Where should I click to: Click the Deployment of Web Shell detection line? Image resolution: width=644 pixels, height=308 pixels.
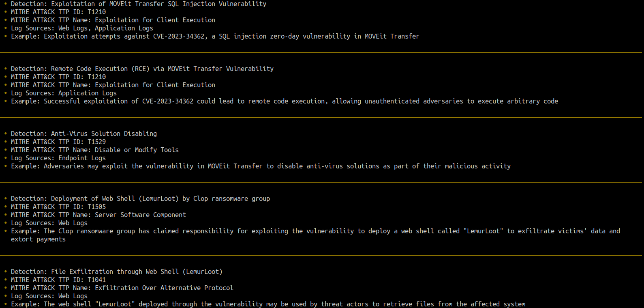140,199
